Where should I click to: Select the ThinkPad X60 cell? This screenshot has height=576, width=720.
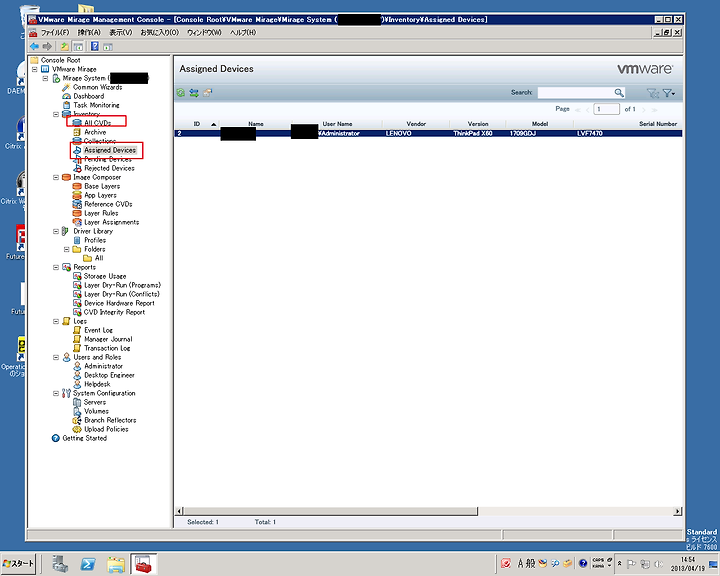point(472,134)
